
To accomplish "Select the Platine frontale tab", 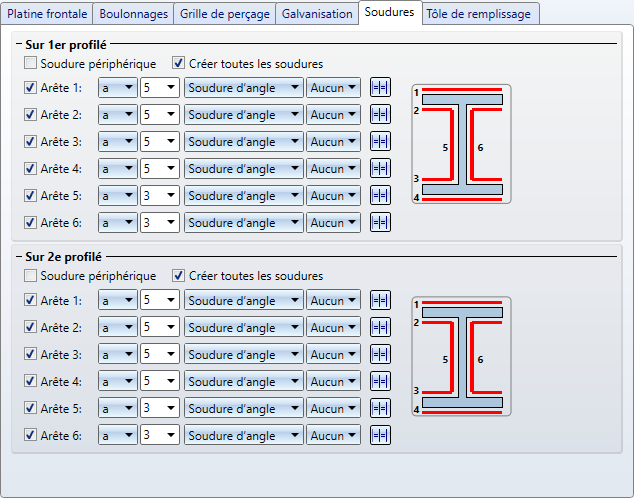I will 48,14.
